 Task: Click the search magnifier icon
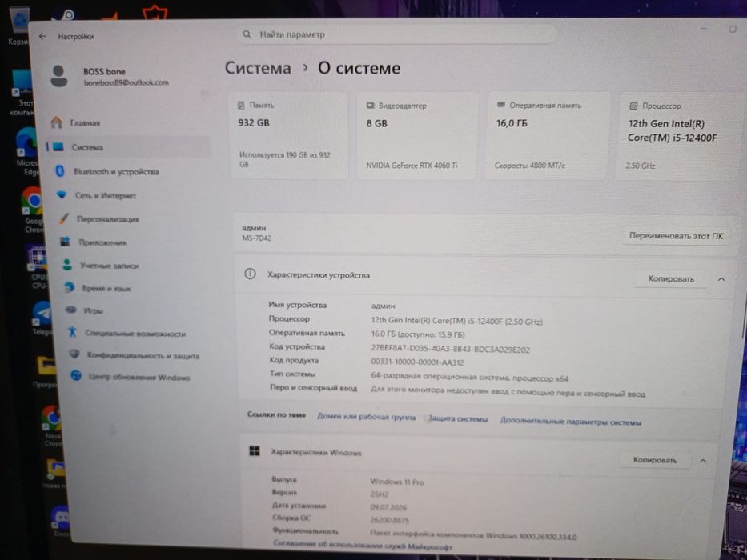click(247, 34)
